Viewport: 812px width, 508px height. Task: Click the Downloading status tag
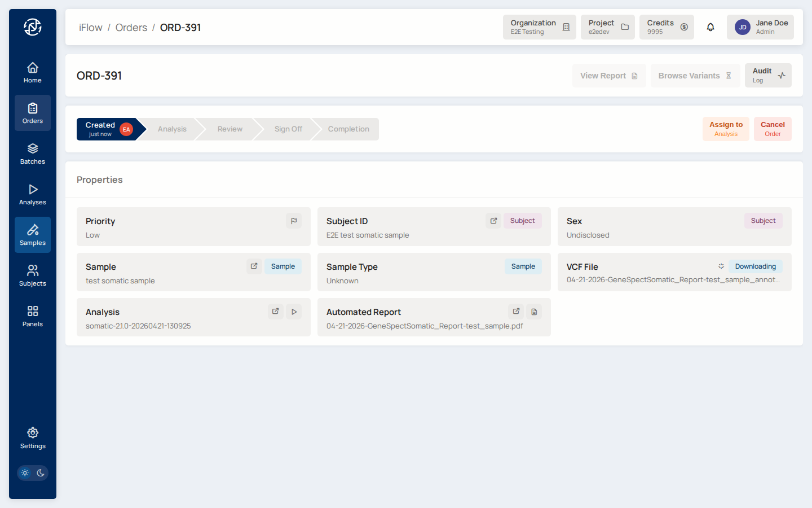tap(756, 266)
